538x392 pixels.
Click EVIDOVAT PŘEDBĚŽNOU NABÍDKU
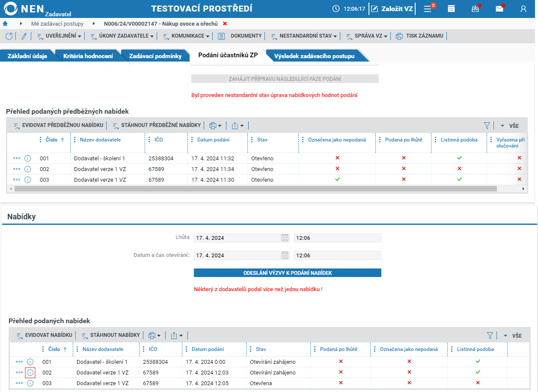tap(58, 126)
